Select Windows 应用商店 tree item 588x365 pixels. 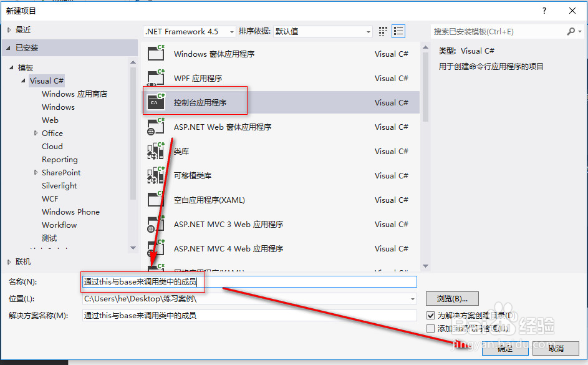[75, 94]
